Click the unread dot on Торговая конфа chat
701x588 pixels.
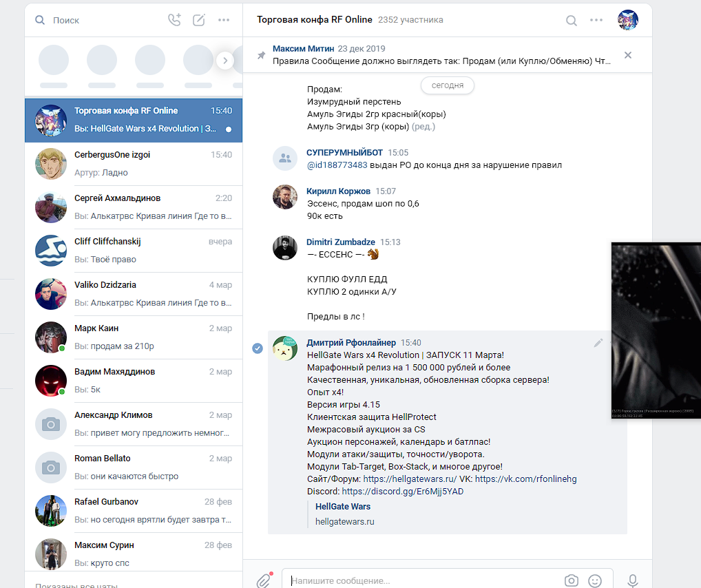(x=229, y=129)
